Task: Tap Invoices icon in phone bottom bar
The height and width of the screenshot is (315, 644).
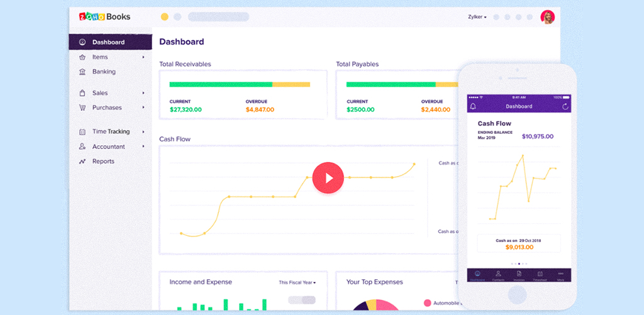Action: point(519,275)
